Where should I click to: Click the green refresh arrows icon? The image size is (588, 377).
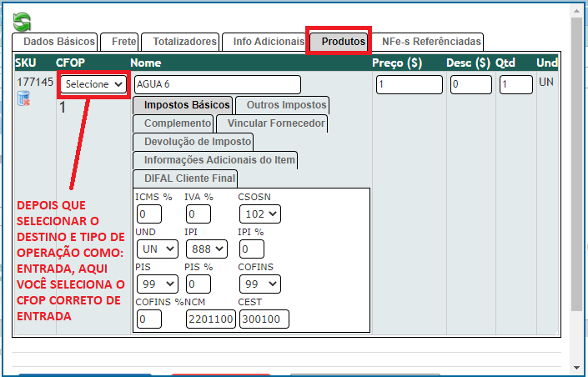point(22,22)
